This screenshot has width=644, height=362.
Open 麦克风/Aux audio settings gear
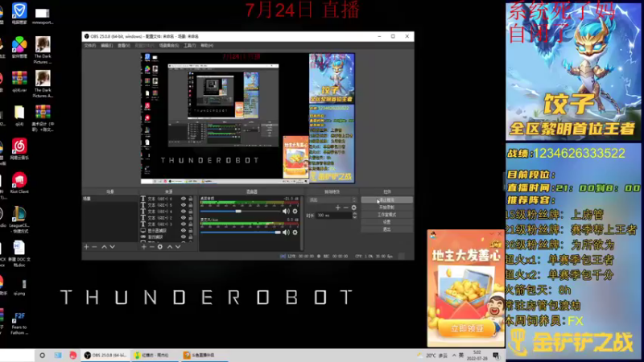click(x=295, y=232)
